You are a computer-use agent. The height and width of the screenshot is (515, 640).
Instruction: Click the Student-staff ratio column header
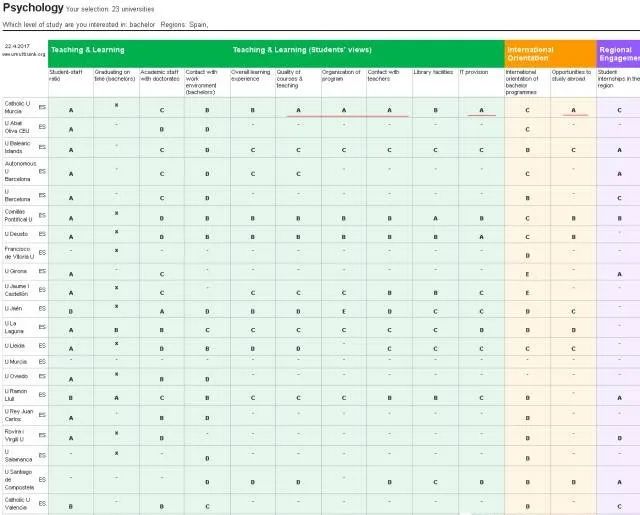[65, 75]
